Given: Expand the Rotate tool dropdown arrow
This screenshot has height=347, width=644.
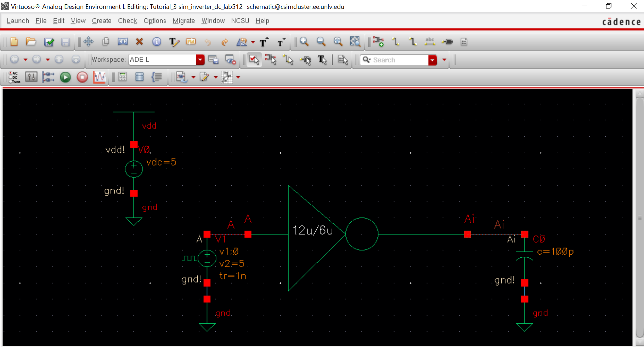Looking at the screenshot, I should pos(253,42).
